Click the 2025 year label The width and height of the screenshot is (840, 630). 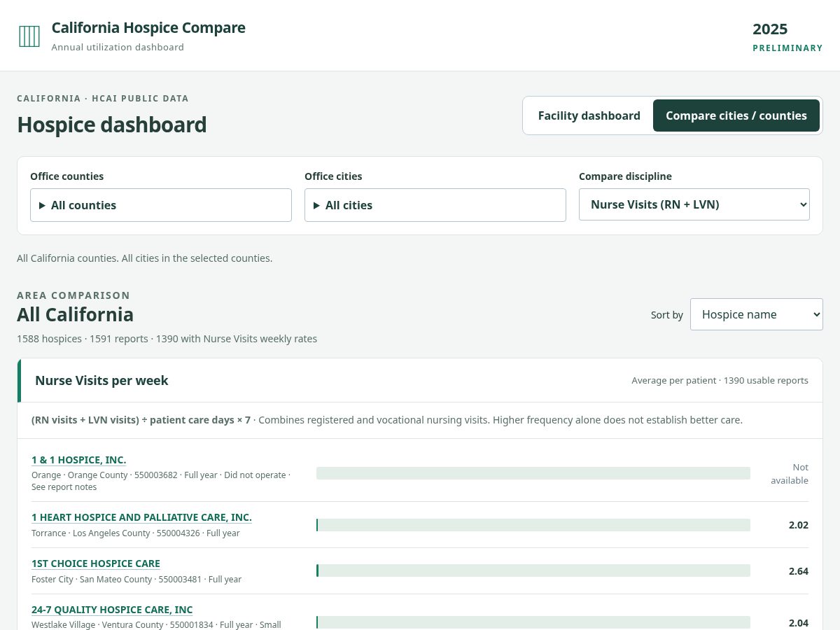click(x=770, y=29)
